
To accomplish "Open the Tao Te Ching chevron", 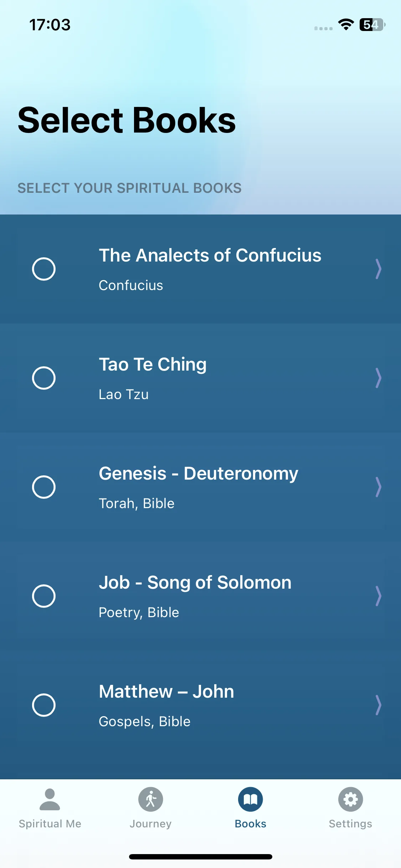I will pyautogui.click(x=379, y=378).
